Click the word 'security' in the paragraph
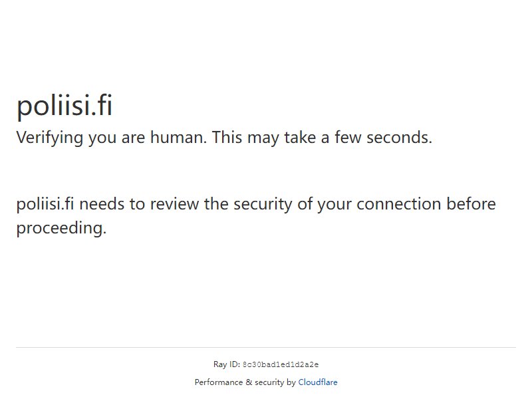This screenshot has width=532, height=399. tap(263, 204)
